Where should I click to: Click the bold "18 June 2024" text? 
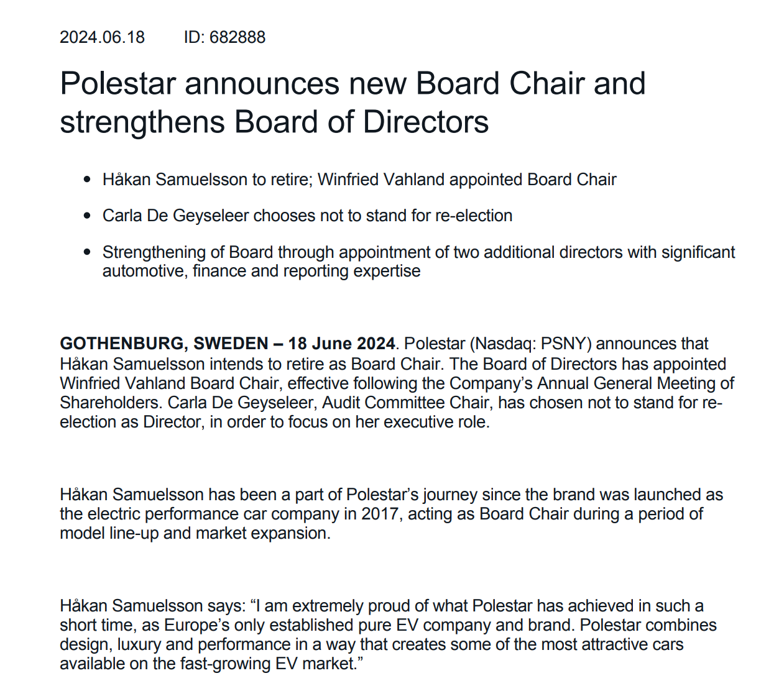[x=341, y=344]
